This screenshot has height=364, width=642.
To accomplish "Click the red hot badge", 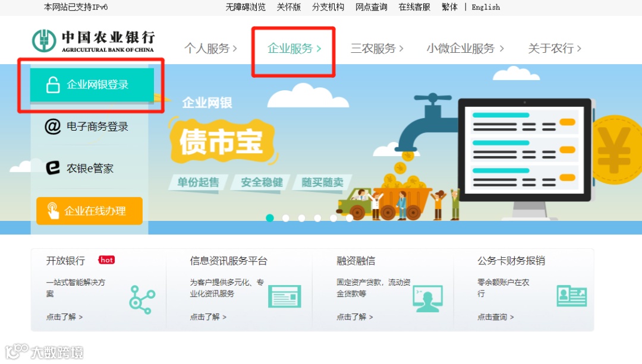I will pos(106,259).
